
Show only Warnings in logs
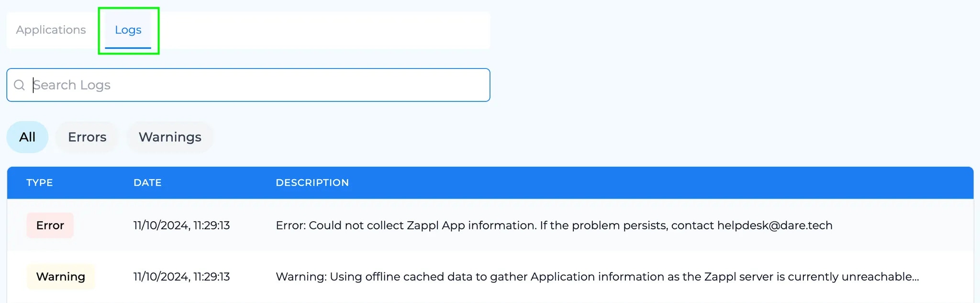[x=170, y=137]
